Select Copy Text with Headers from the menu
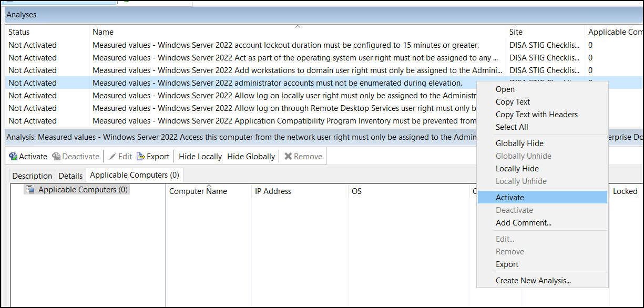The width and height of the screenshot is (644, 308). 536,114
